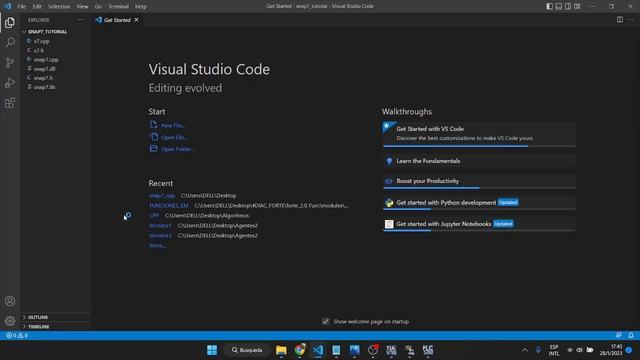
Task: Show hidden tray icons chevron
Action: (525, 350)
